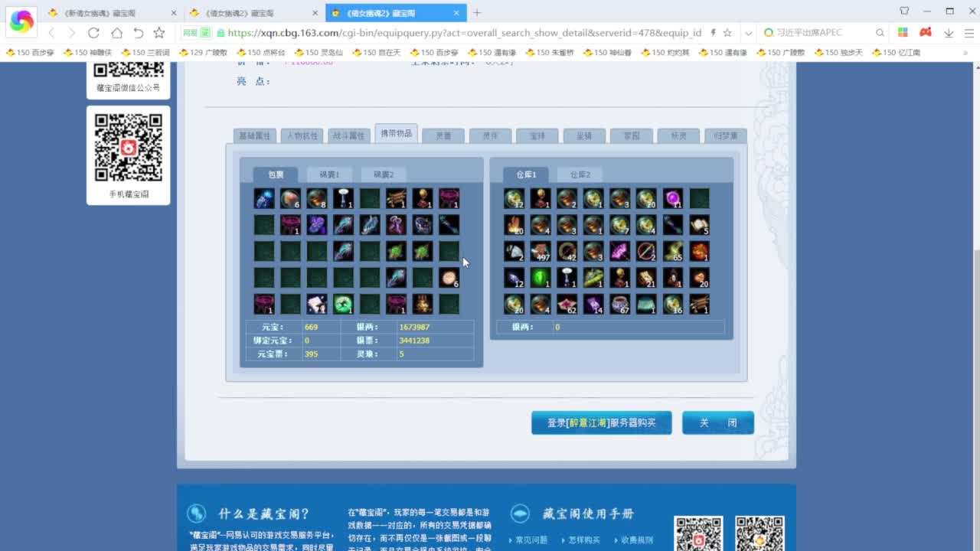
Task: Open the 129 广陵散 bookmark
Action: coord(202,53)
